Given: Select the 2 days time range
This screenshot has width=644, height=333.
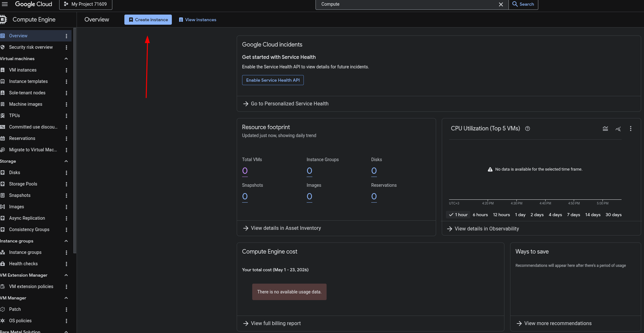Looking at the screenshot, I should click(x=537, y=215).
